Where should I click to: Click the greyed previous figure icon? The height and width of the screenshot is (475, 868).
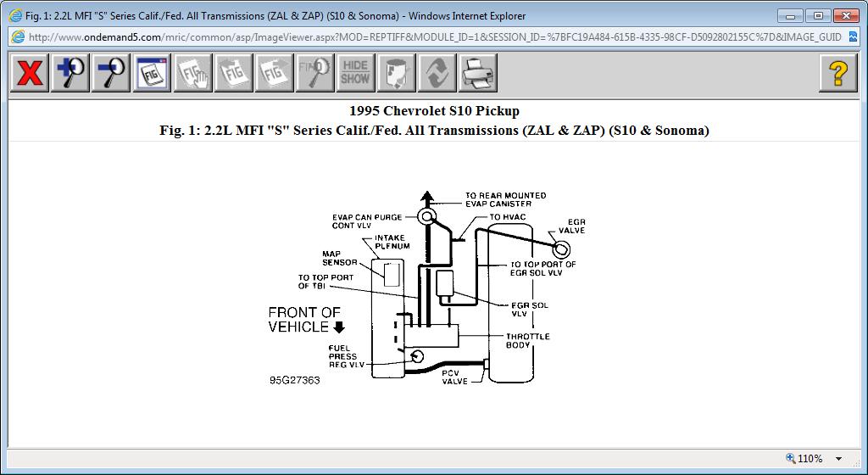[x=233, y=73]
